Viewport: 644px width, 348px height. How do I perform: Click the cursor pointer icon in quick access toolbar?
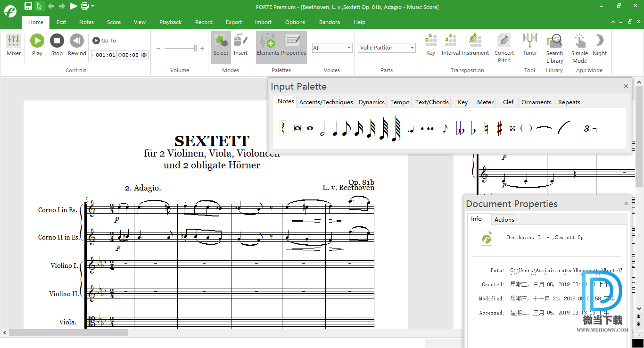click(40, 6)
